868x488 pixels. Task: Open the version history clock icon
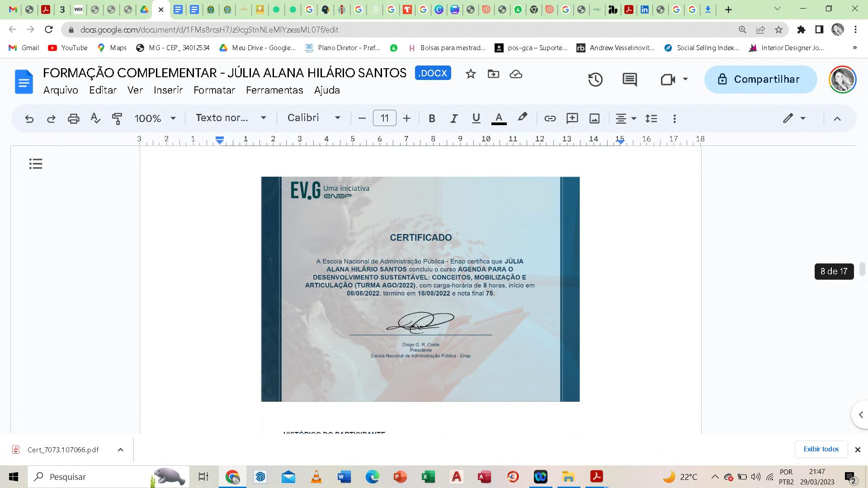[x=595, y=80]
